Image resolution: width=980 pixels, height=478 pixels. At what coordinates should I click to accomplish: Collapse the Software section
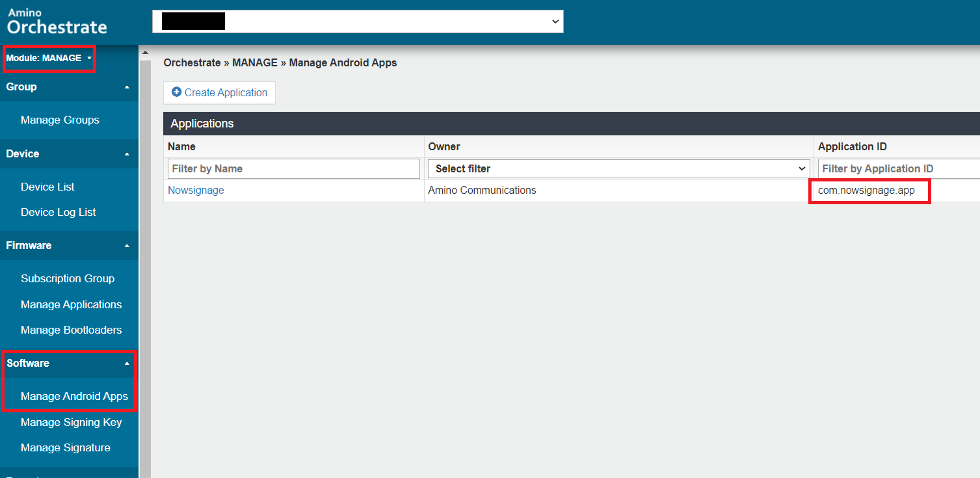pyautogui.click(x=69, y=363)
